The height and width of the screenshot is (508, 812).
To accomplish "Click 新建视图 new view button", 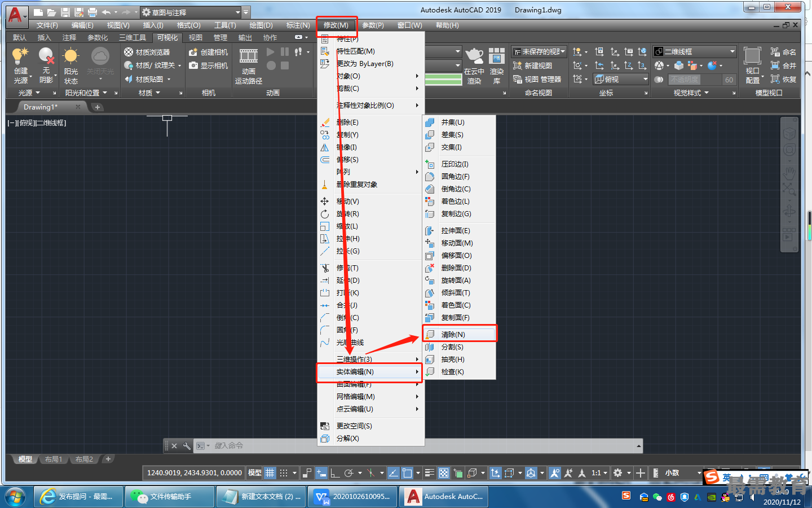I will click(532, 65).
